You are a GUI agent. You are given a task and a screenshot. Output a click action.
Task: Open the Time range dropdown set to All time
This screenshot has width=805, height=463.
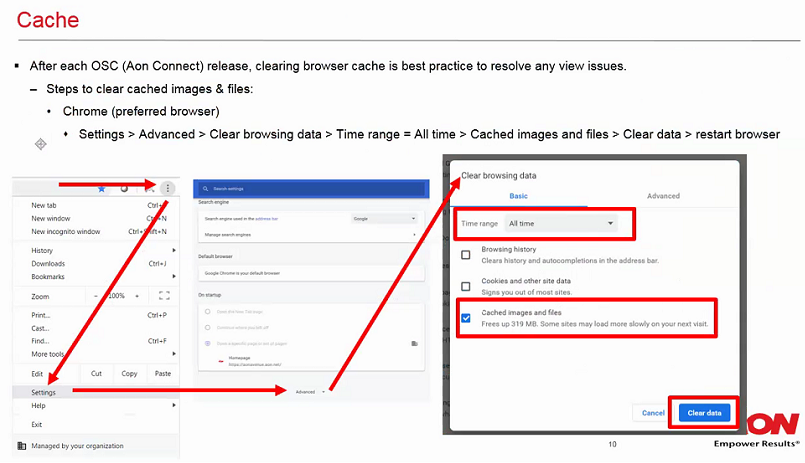(x=561, y=223)
